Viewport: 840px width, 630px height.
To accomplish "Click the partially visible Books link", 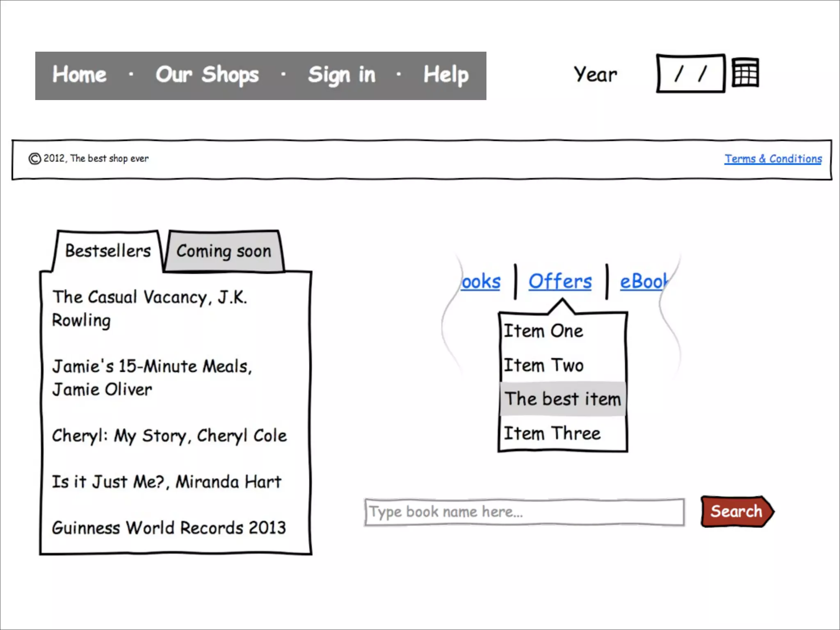I will (481, 282).
